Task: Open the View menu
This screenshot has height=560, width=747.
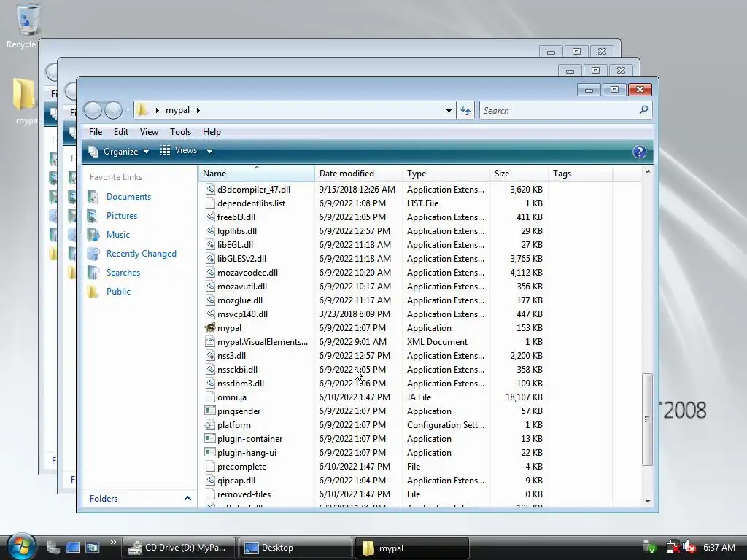Action: click(x=149, y=132)
